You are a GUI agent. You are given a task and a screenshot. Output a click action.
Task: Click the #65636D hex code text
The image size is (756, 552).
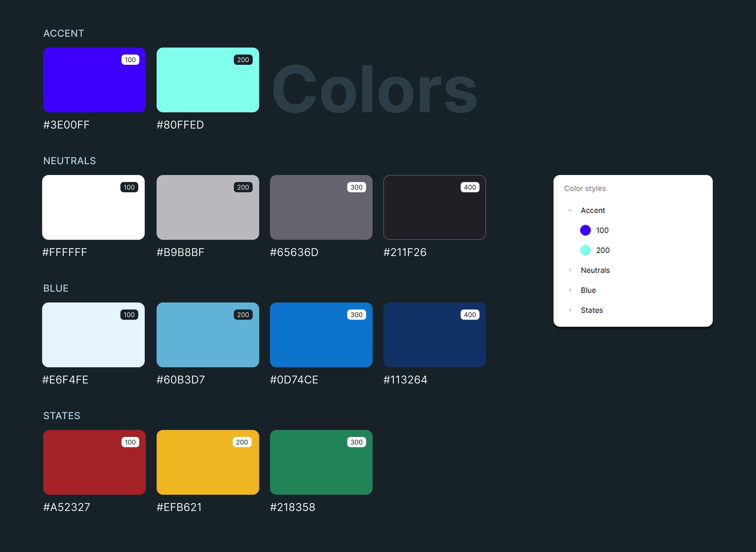click(294, 252)
